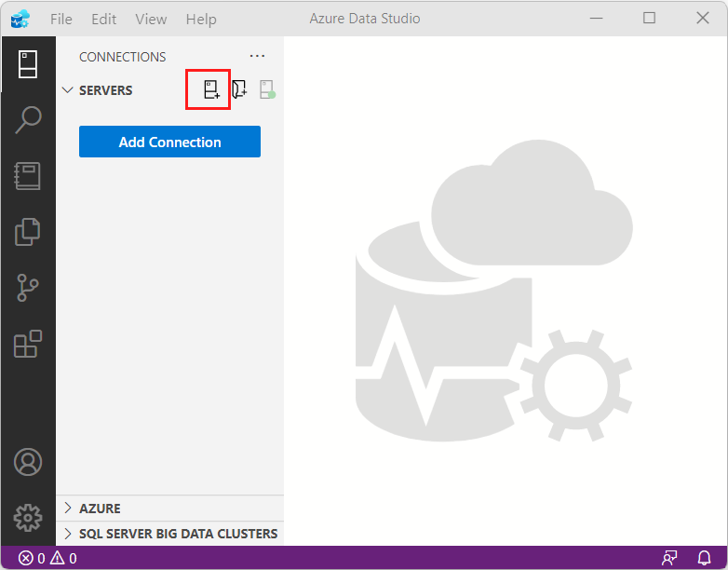Viewport: 728px width, 570px height.
Task: Open the Help menu
Action: 201,19
